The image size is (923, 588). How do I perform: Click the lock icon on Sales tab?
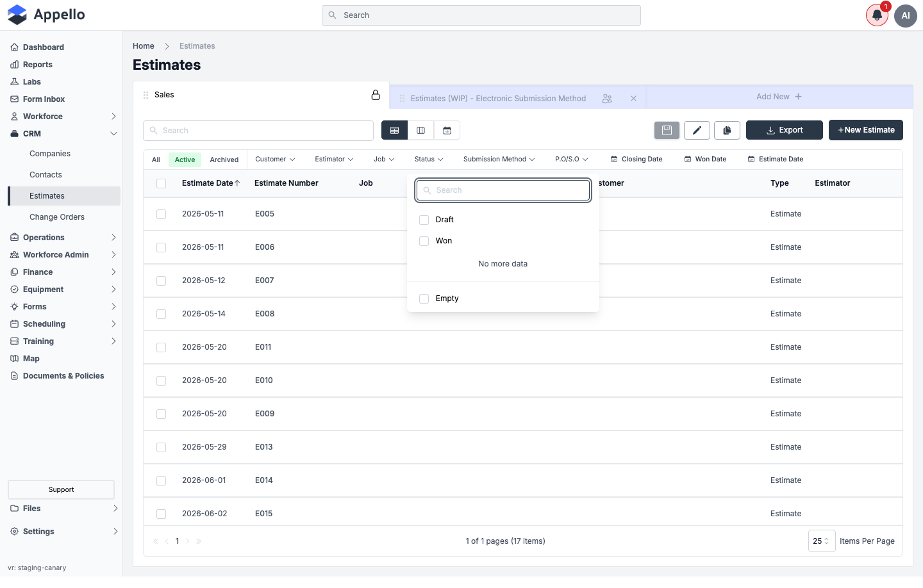pos(376,95)
